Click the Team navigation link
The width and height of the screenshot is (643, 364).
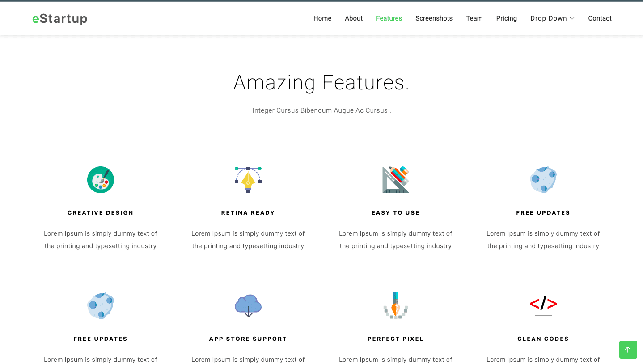tap(474, 18)
